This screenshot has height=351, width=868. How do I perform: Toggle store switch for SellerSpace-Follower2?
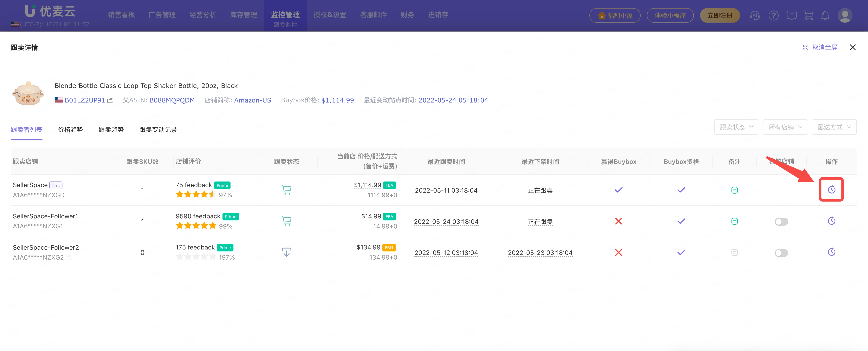tap(781, 253)
